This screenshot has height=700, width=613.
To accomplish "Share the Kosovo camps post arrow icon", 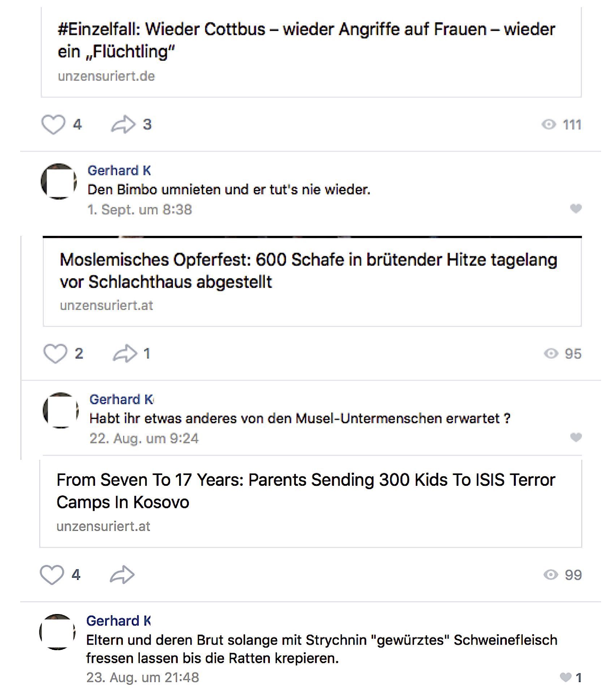I will 122,575.
